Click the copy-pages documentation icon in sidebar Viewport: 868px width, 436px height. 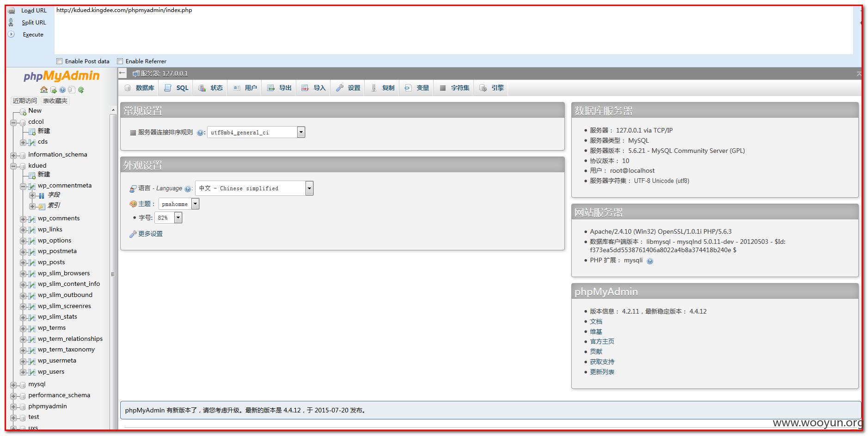point(71,90)
